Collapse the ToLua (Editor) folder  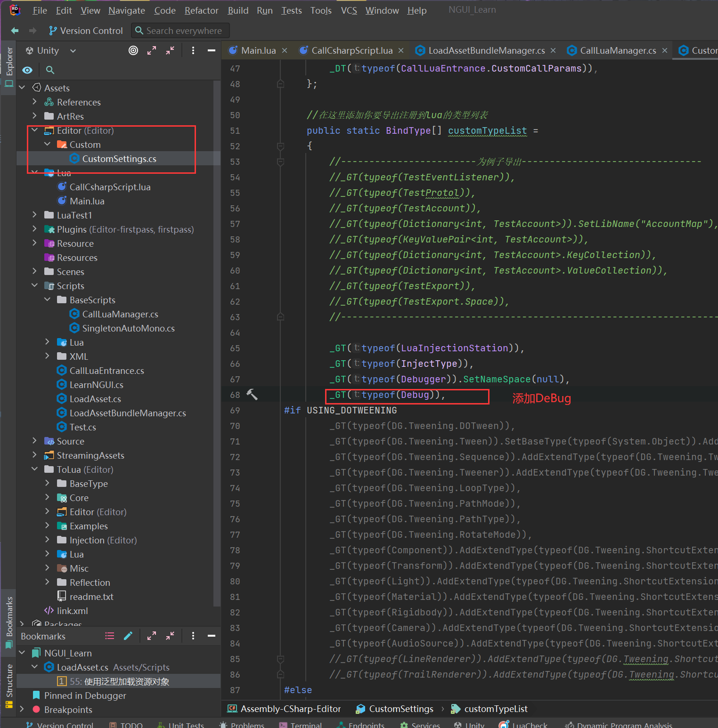pos(35,469)
